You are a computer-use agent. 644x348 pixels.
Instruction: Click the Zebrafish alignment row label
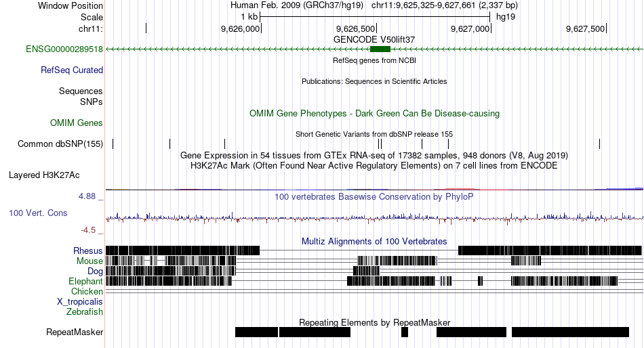click(x=85, y=312)
